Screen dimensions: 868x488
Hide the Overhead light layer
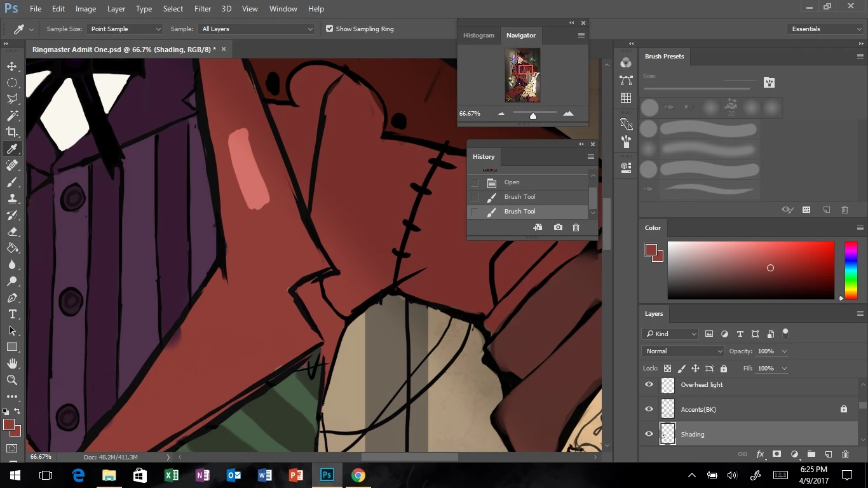pyautogui.click(x=649, y=384)
